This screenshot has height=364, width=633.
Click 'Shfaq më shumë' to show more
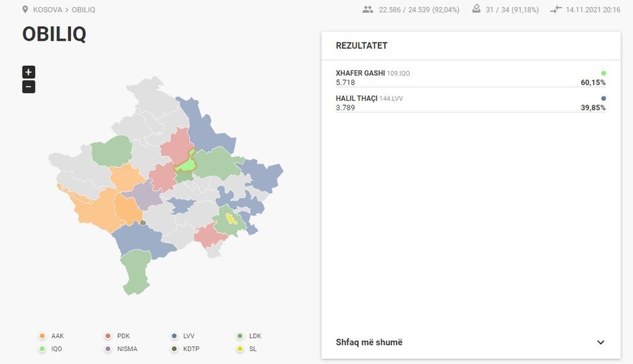(369, 342)
